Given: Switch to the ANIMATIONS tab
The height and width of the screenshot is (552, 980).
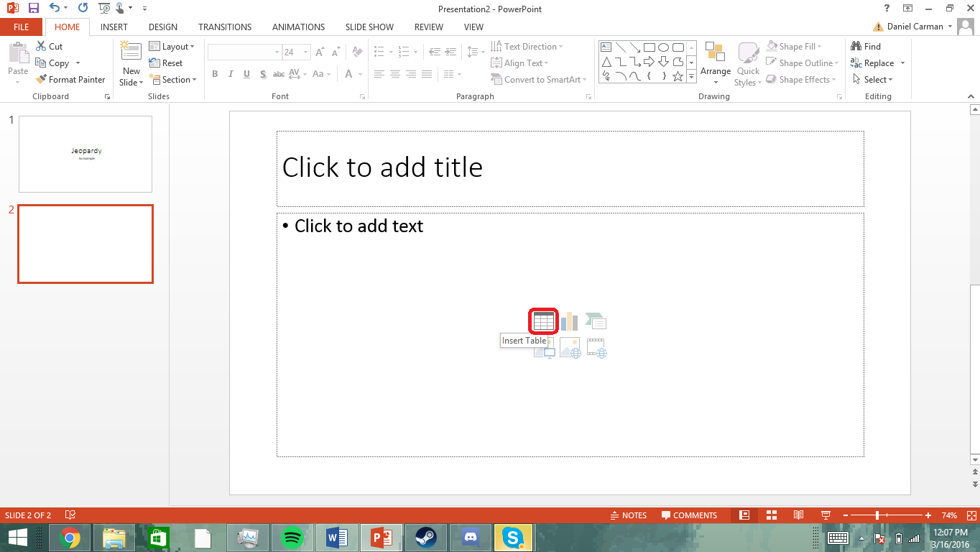Looking at the screenshot, I should click(x=298, y=27).
